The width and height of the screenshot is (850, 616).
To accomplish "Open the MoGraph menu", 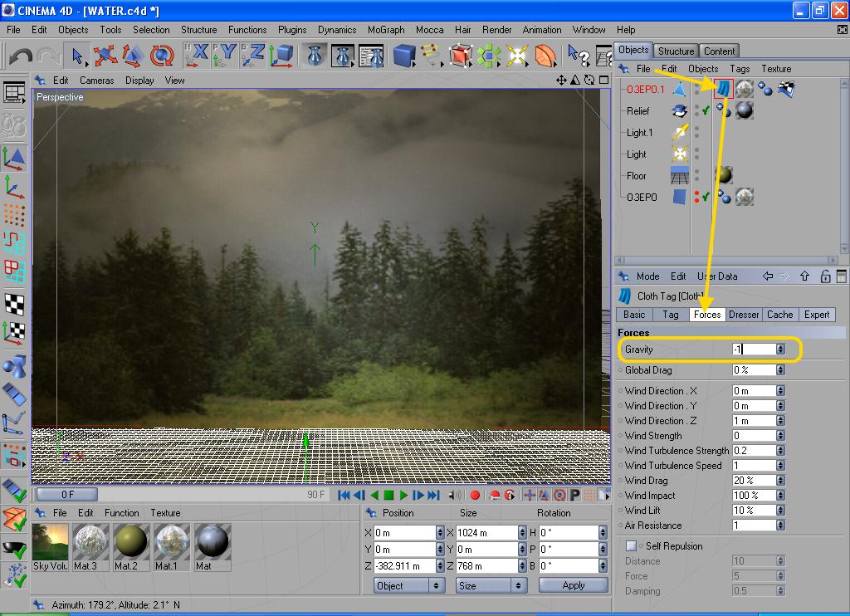I will 386,30.
